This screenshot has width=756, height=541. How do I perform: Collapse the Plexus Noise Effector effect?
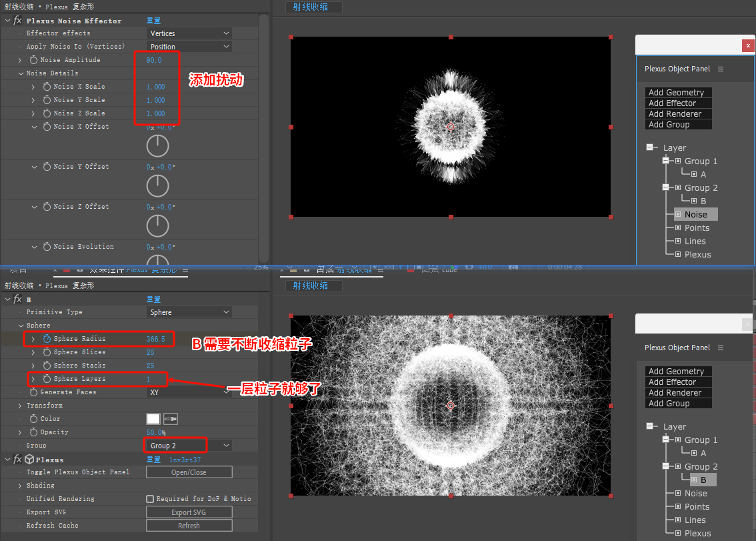click(8, 20)
